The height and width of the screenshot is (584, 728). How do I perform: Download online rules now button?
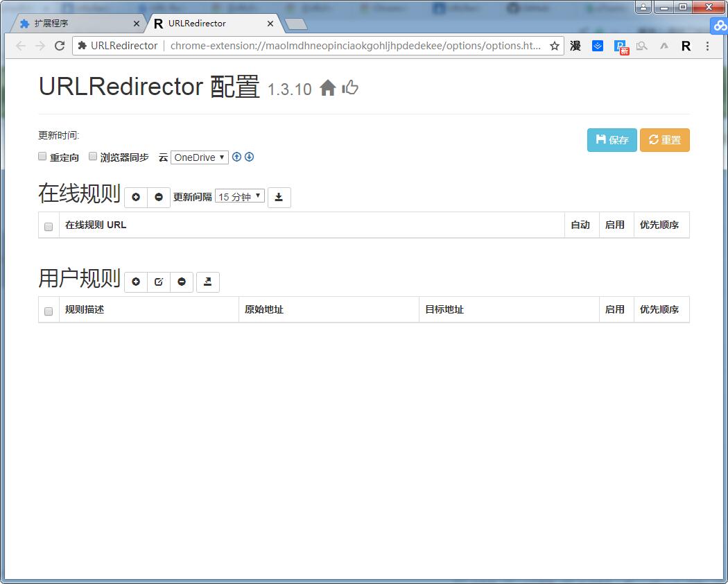point(279,198)
